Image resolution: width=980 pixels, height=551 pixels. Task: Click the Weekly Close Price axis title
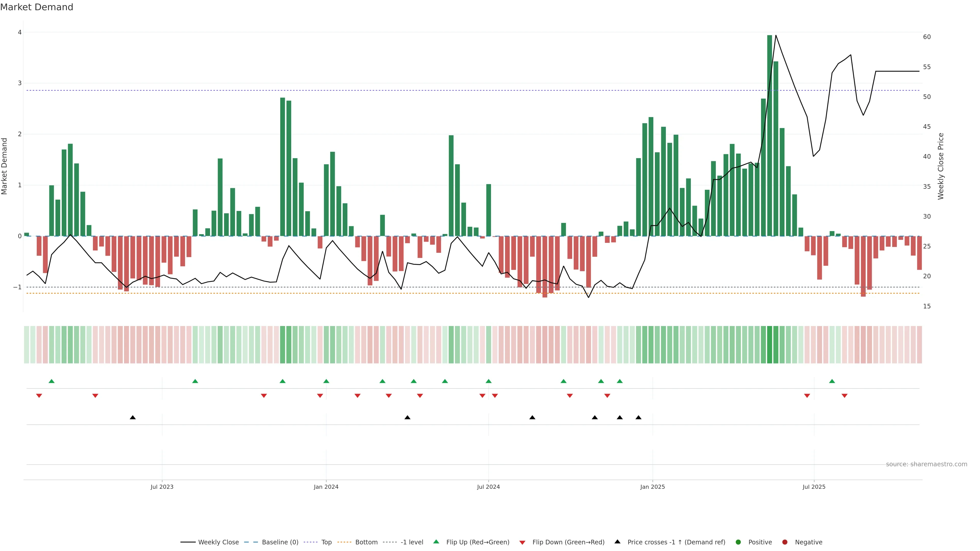click(941, 166)
